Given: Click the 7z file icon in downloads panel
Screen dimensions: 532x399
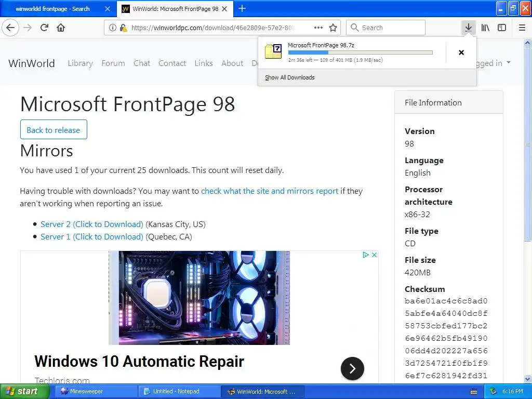Looking at the screenshot, I should [273, 51].
